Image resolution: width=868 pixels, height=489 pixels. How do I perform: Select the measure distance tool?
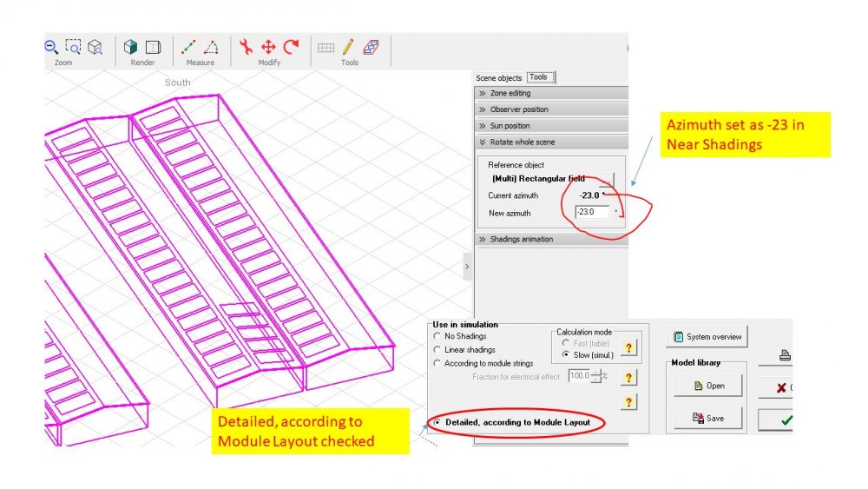coord(188,47)
